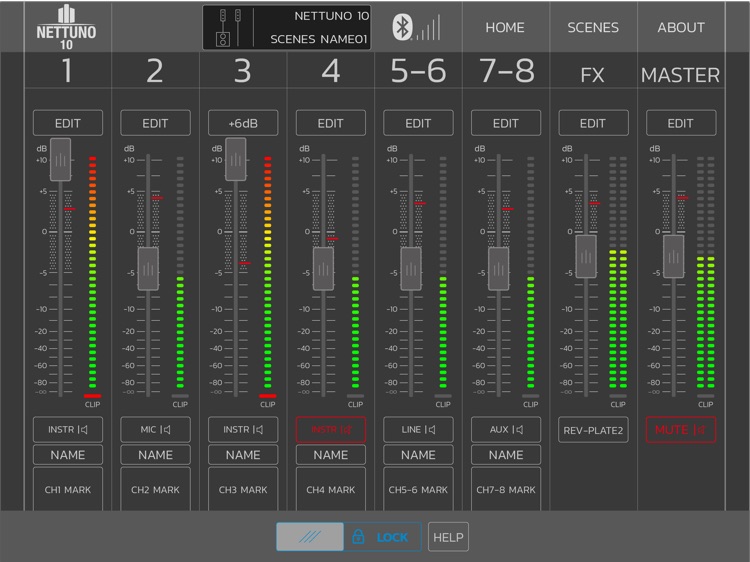Switch to the SCENES page
The width and height of the screenshot is (750, 562).
point(593,27)
